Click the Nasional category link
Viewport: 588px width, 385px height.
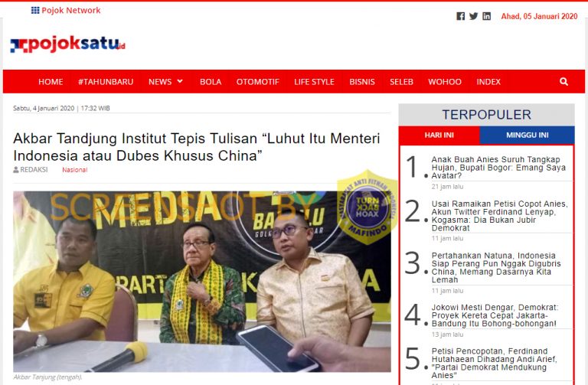(74, 170)
